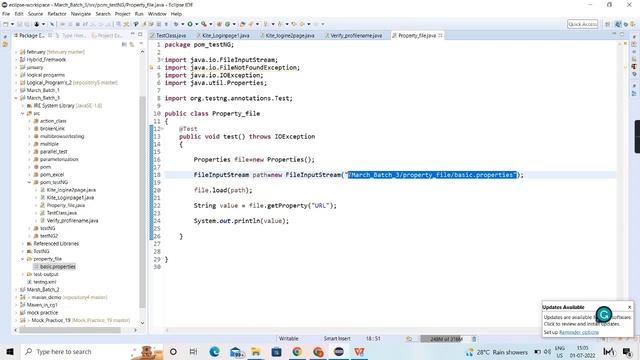Open Google Chrome from the taskbar
Viewport: 640px width, 360px height.
coord(297,351)
